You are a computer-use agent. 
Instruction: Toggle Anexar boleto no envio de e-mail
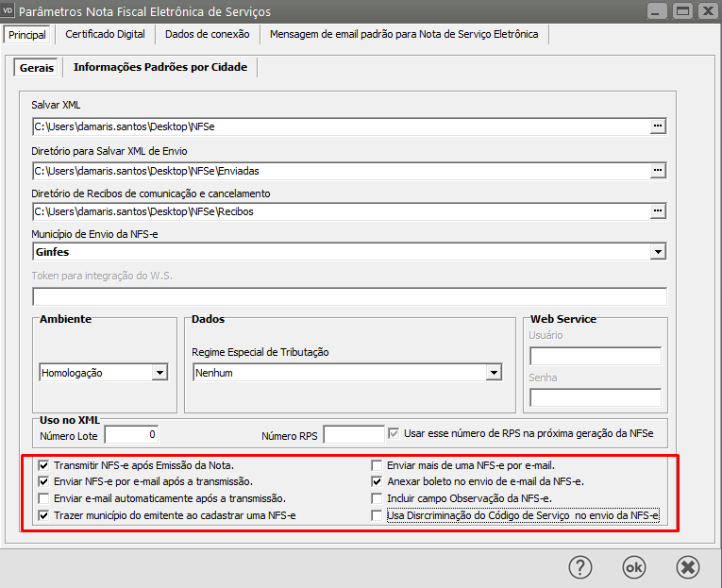point(377,481)
